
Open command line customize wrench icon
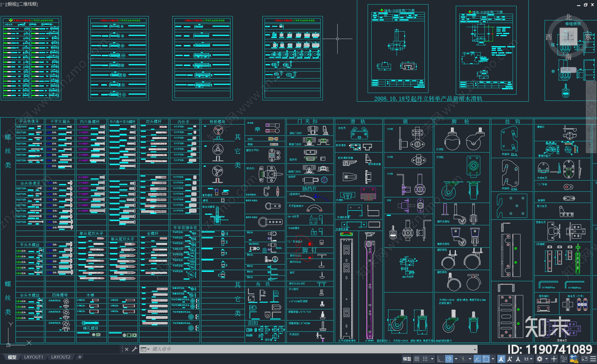coord(135,349)
